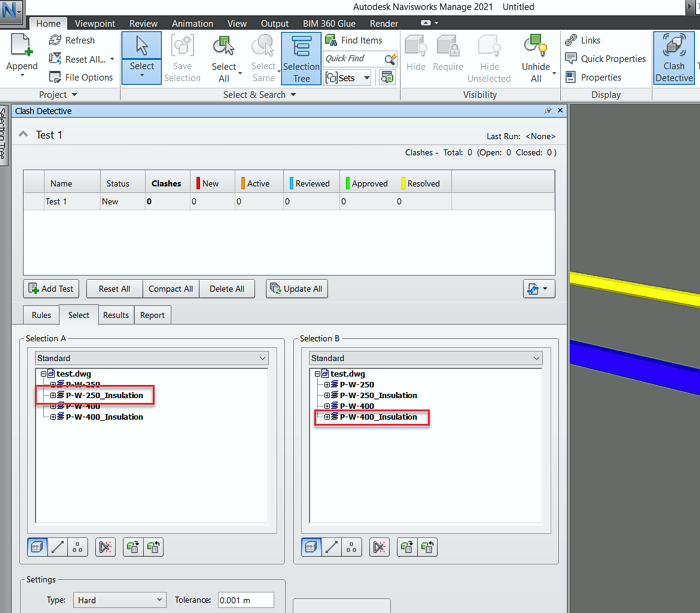Expand P-W-250_Insulation node in Selection A
The width and height of the screenshot is (700, 613).
(x=53, y=396)
